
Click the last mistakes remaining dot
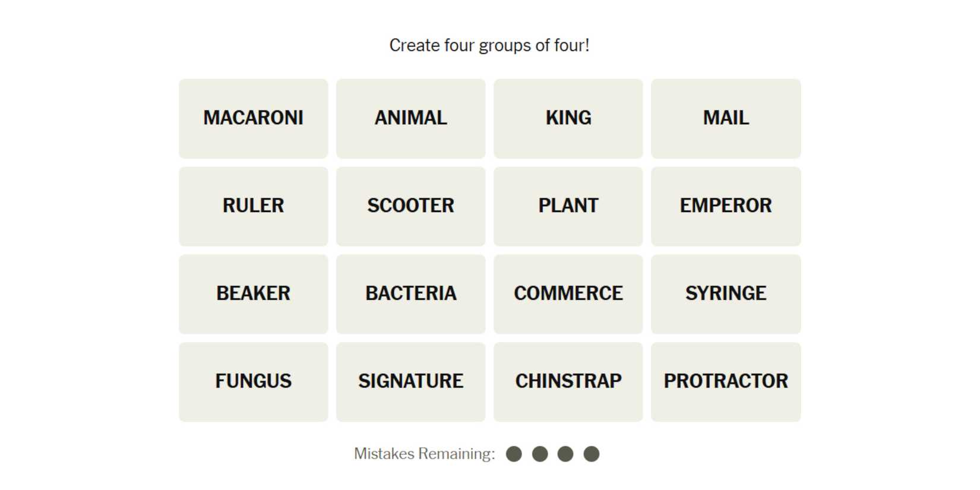pos(591,454)
